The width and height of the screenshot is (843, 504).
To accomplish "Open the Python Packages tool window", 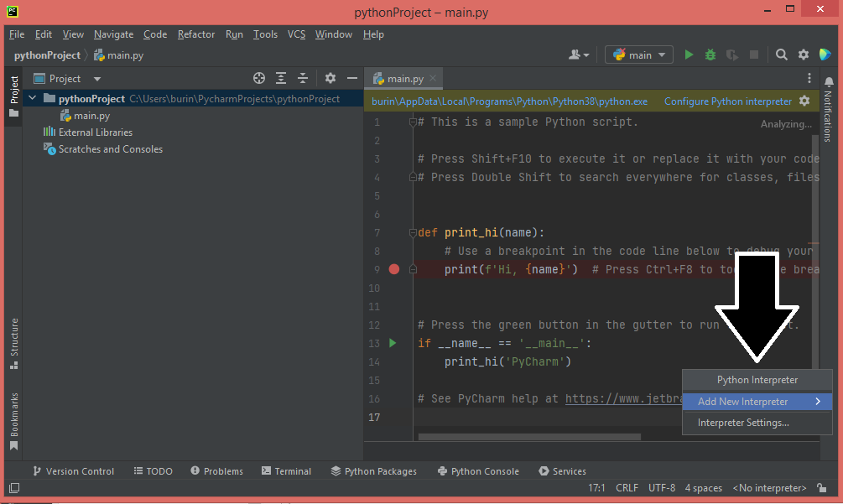I will 373,471.
